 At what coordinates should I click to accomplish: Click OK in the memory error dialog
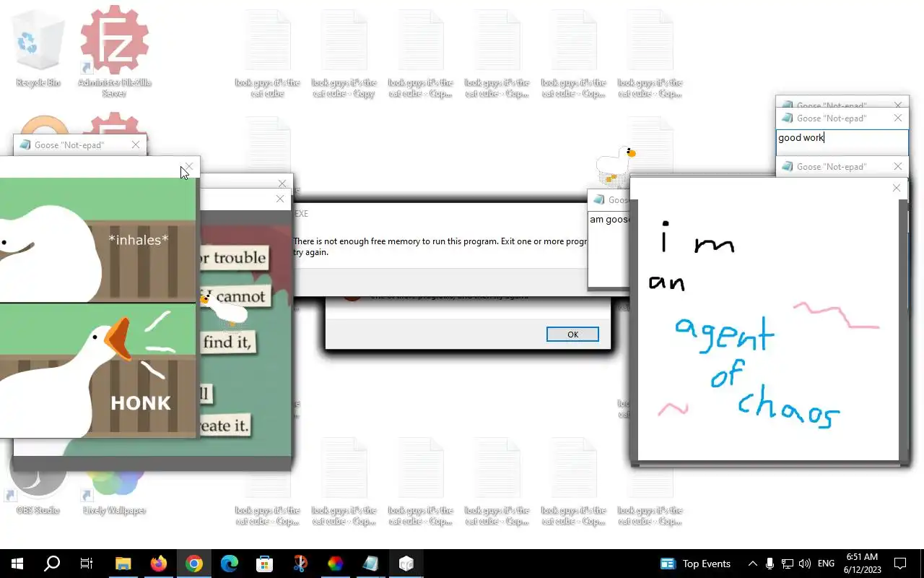pos(572,334)
